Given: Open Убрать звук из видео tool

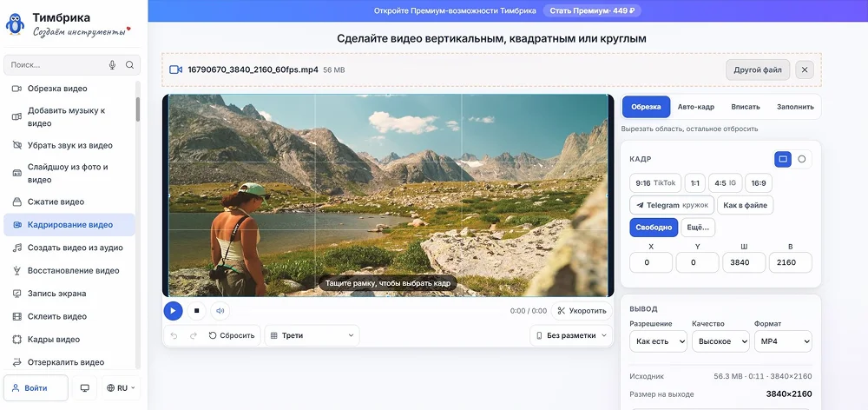Looking at the screenshot, I should pos(69,146).
